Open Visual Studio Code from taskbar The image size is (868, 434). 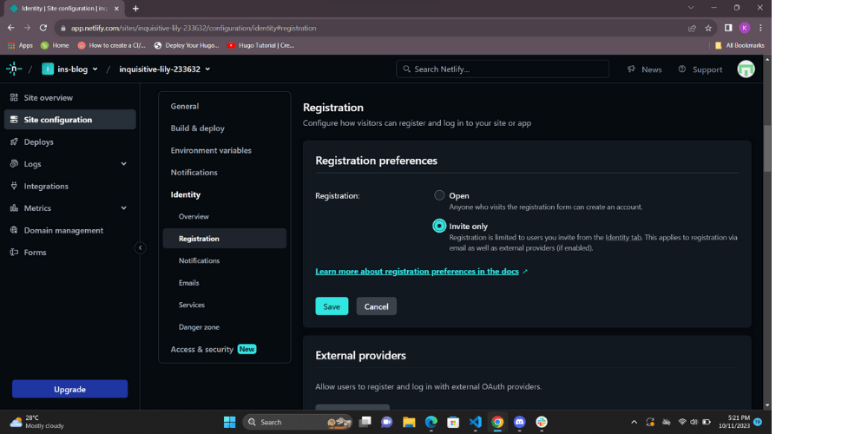coord(475,422)
